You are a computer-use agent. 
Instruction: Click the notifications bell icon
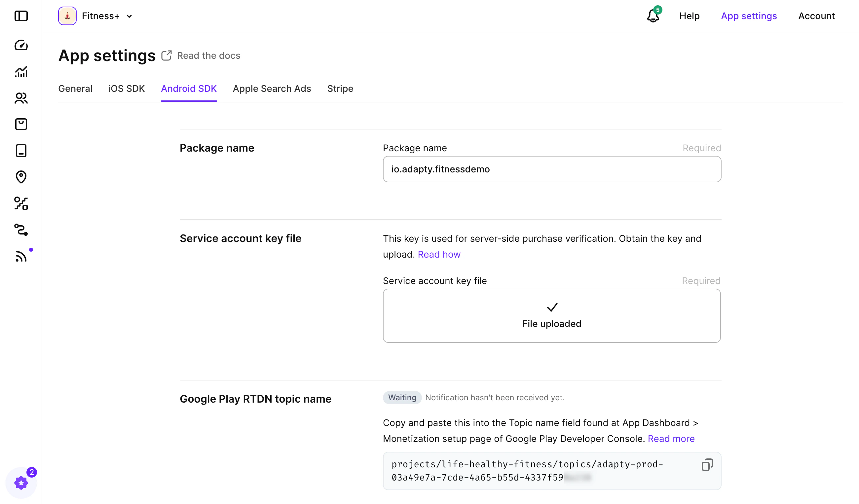653,16
